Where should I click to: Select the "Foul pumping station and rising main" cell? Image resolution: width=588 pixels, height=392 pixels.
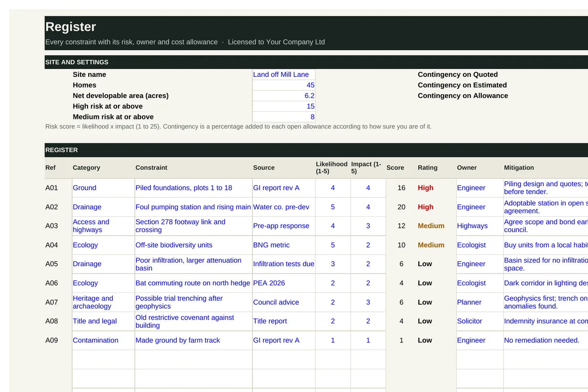[194, 207]
